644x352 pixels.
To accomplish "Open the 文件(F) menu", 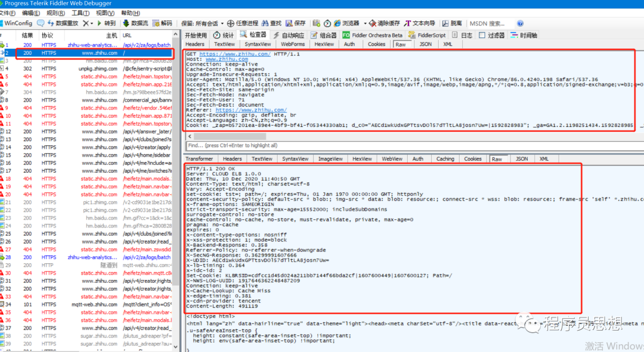I will tap(7, 13).
